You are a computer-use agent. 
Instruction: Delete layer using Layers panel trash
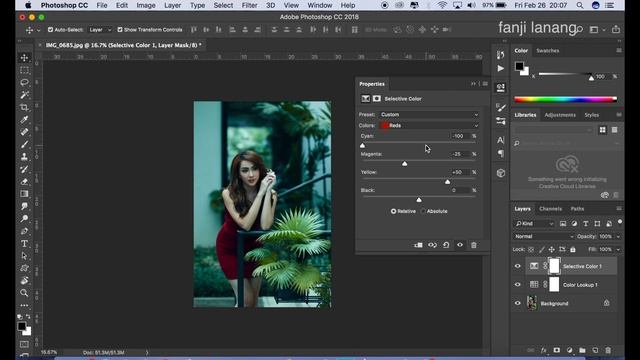pos(608,350)
